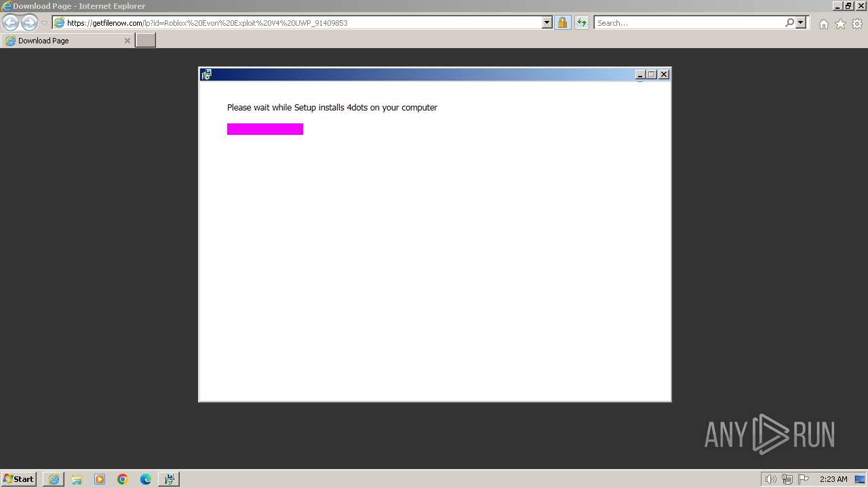This screenshot has height=488, width=868.
Task: Open a new tab button
Action: pos(146,40)
